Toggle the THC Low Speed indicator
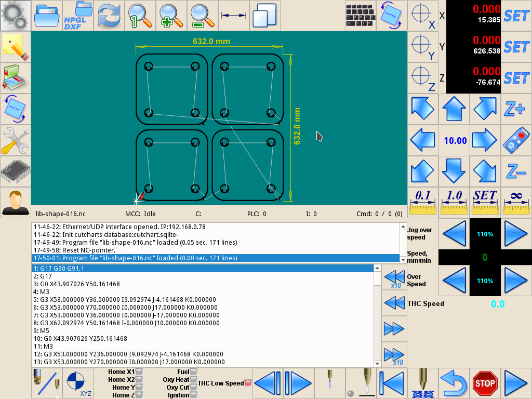Screen dimensions: 532x399 click(248, 383)
